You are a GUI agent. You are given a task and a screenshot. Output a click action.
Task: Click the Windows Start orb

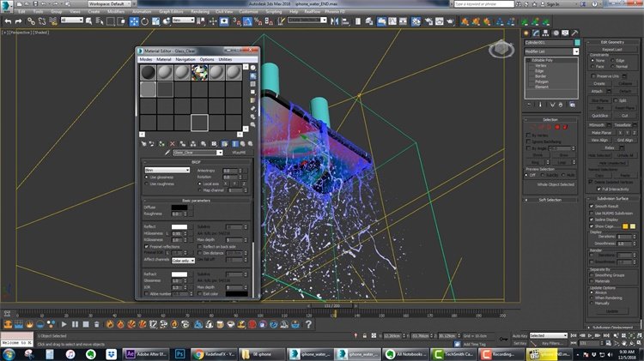(x=9, y=354)
